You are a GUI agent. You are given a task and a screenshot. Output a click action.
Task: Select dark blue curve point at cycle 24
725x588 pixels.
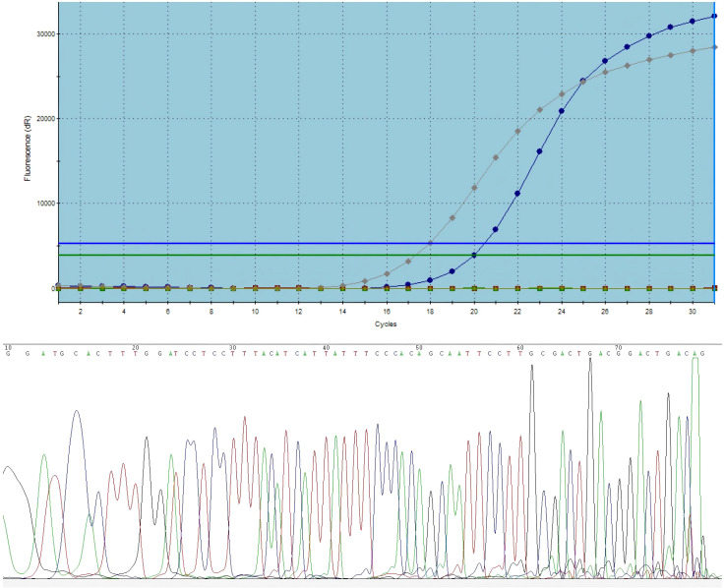562,111
